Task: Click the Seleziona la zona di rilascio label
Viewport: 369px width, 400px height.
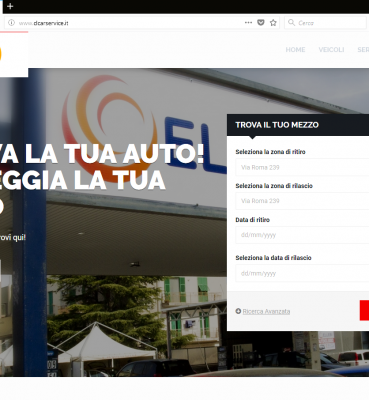Action: coord(274,186)
